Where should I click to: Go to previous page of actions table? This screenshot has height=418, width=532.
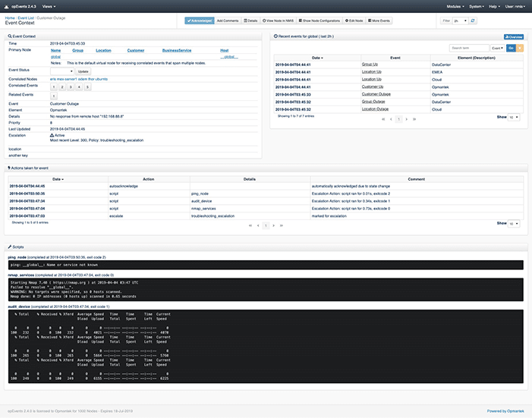point(258,225)
